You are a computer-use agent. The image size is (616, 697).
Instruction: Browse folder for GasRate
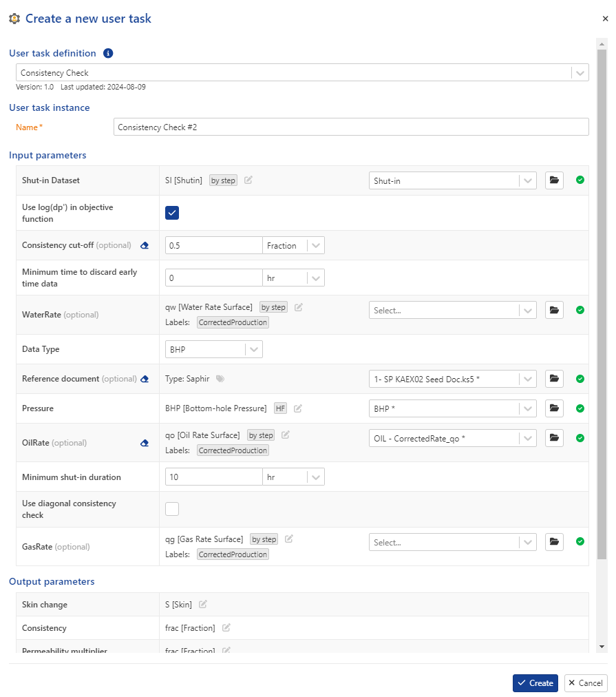point(554,541)
